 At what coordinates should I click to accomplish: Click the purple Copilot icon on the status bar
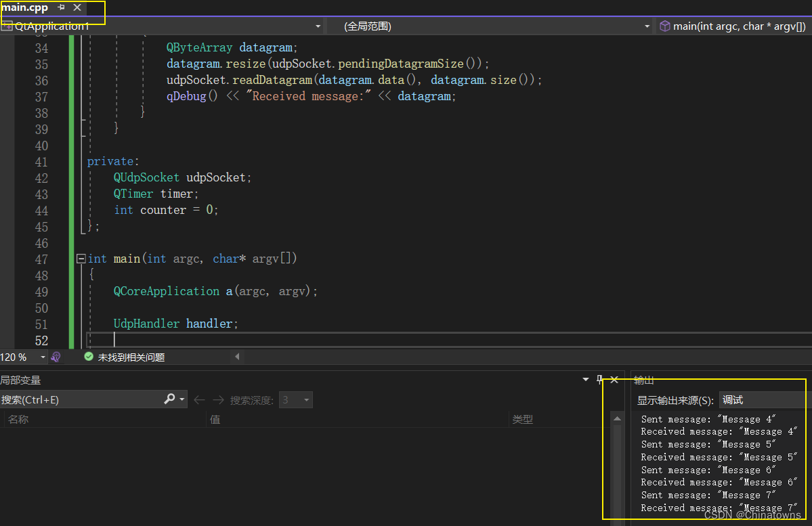coord(56,357)
